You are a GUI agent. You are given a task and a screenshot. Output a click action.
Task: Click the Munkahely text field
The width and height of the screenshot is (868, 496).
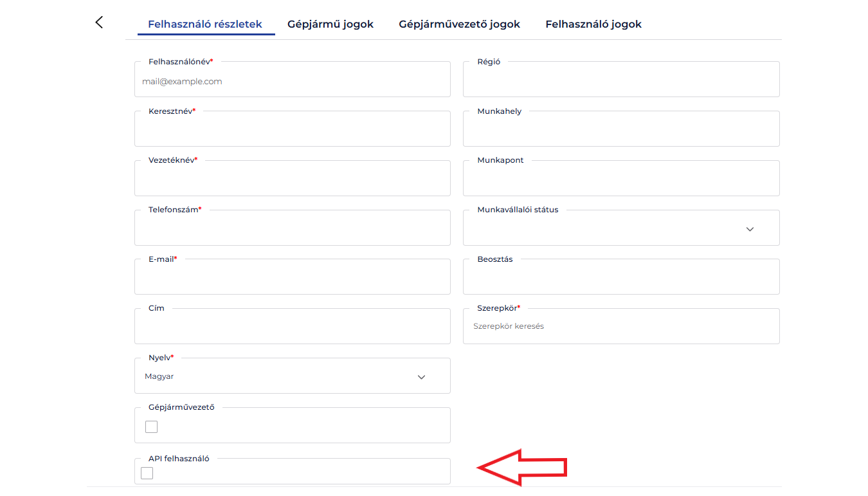[620, 131]
